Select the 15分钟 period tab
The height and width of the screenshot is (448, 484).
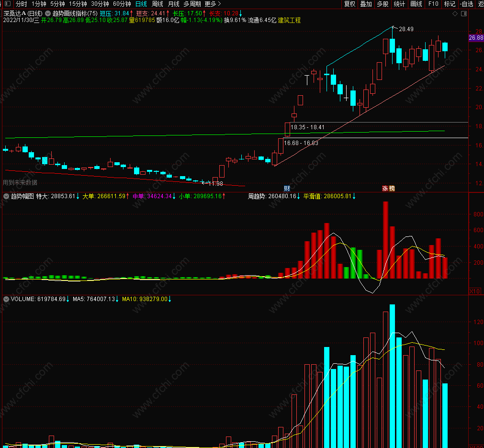tap(78, 4)
